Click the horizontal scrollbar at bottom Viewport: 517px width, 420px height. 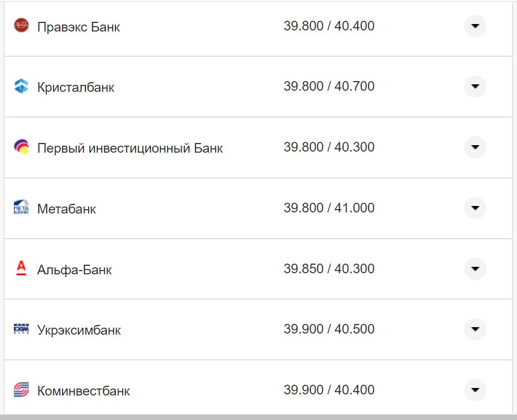pos(258,417)
